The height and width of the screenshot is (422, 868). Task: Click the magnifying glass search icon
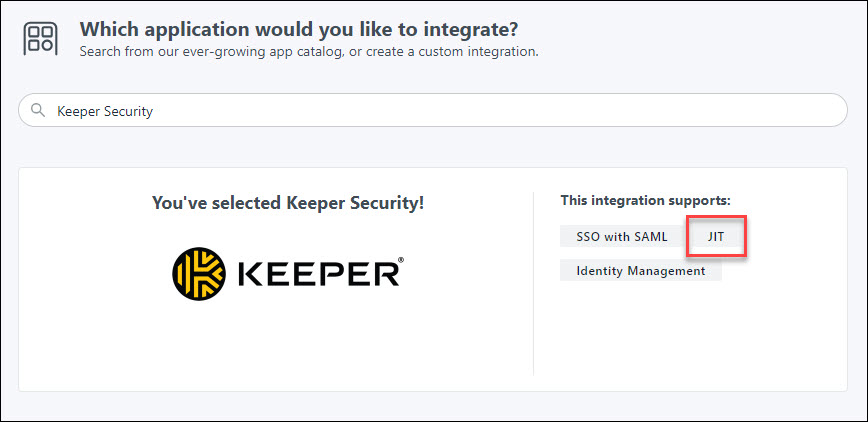pyautogui.click(x=38, y=111)
